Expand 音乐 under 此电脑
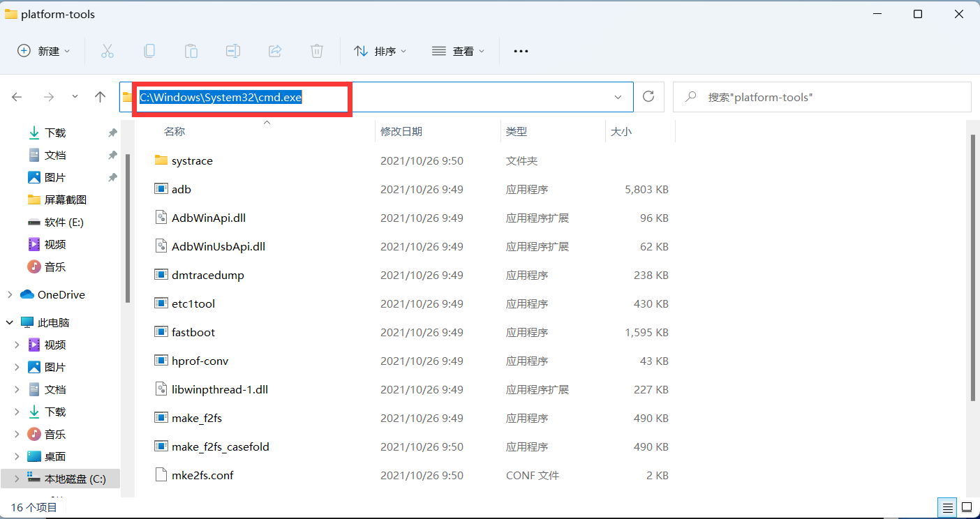Image resolution: width=980 pixels, height=519 pixels. pyautogui.click(x=17, y=434)
